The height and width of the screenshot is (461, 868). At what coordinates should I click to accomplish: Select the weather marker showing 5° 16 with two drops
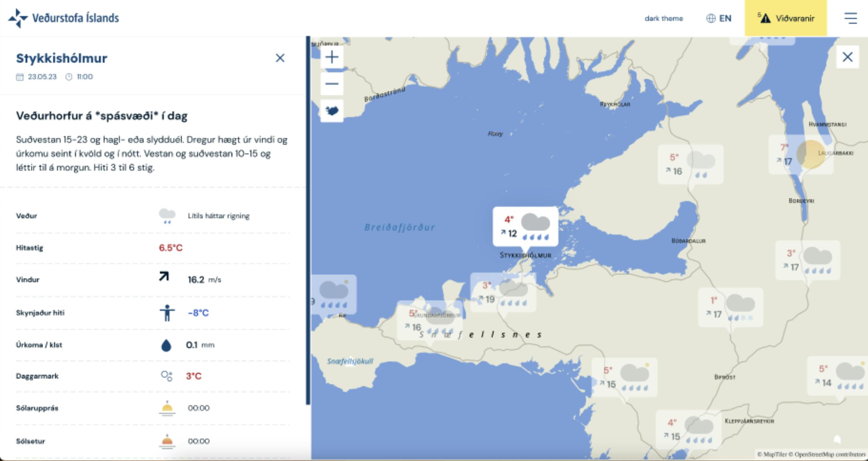point(690,164)
